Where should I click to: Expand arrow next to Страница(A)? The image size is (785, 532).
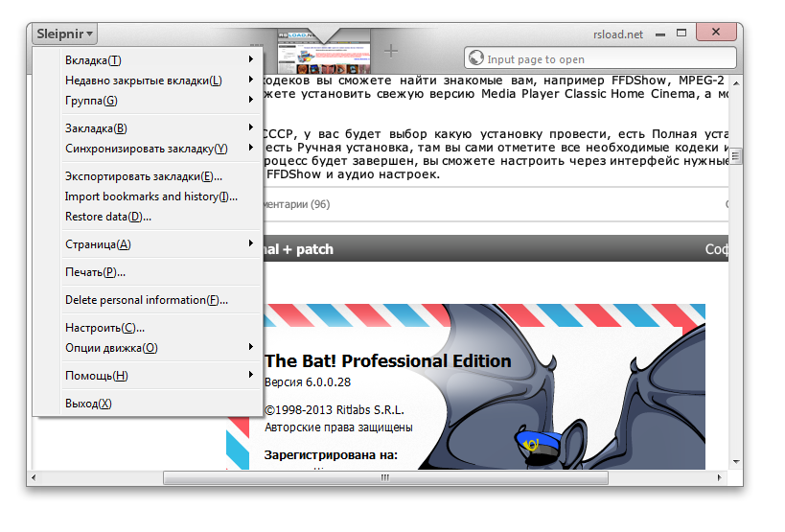click(251, 243)
